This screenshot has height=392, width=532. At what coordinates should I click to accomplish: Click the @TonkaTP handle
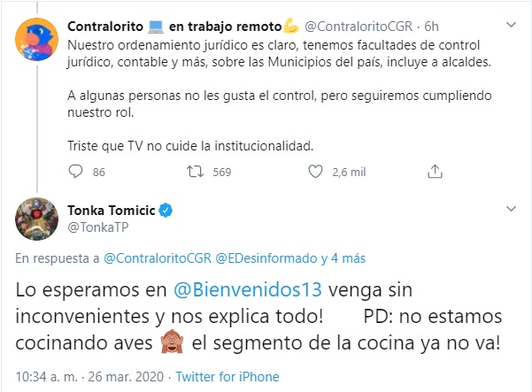pyautogui.click(x=94, y=227)
